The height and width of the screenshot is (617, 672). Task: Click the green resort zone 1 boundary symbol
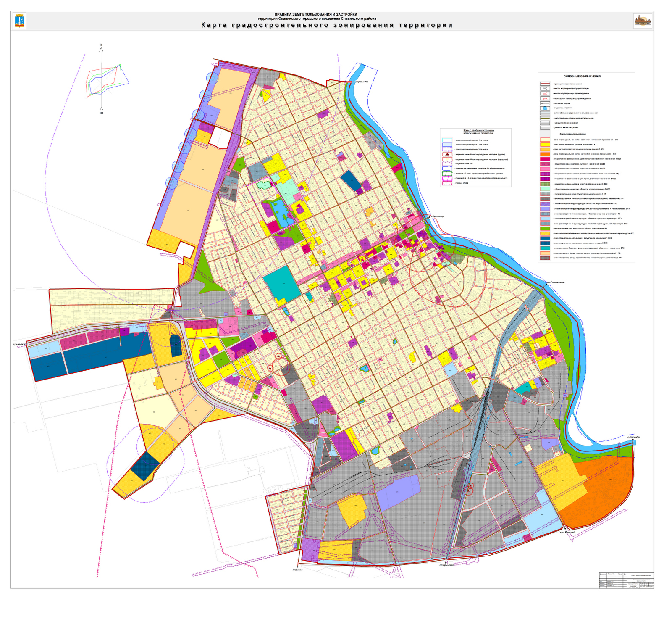(447, 174)
